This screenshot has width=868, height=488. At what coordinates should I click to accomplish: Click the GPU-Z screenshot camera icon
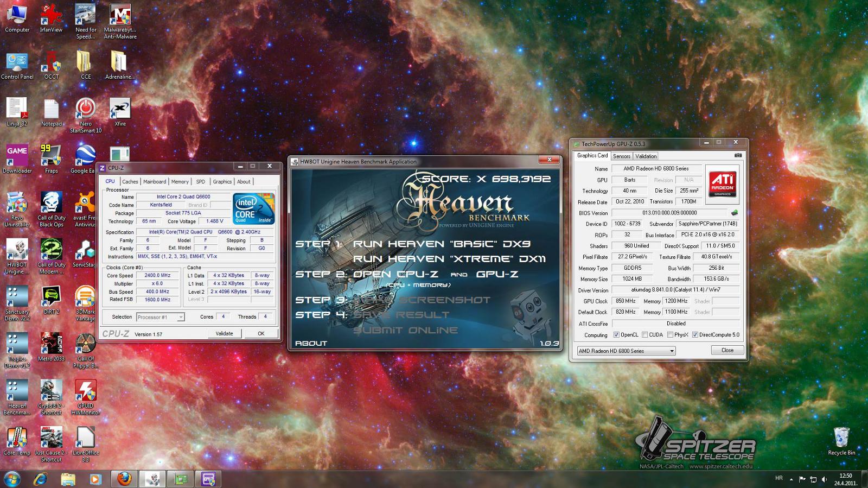tap(738, 155)
